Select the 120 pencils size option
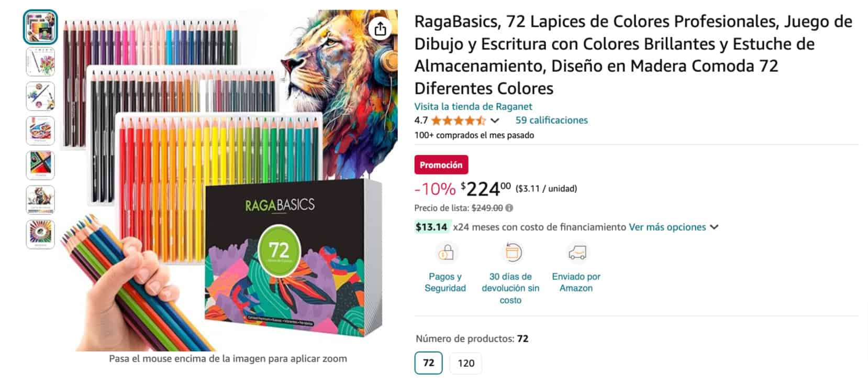 click(x=466, y=363)
